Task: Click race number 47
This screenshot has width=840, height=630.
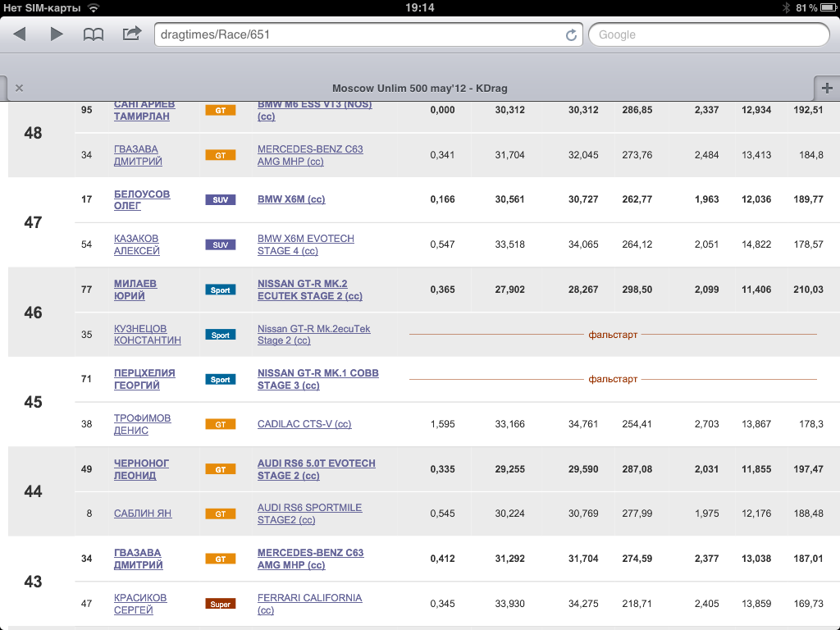Action: [33, 221]
